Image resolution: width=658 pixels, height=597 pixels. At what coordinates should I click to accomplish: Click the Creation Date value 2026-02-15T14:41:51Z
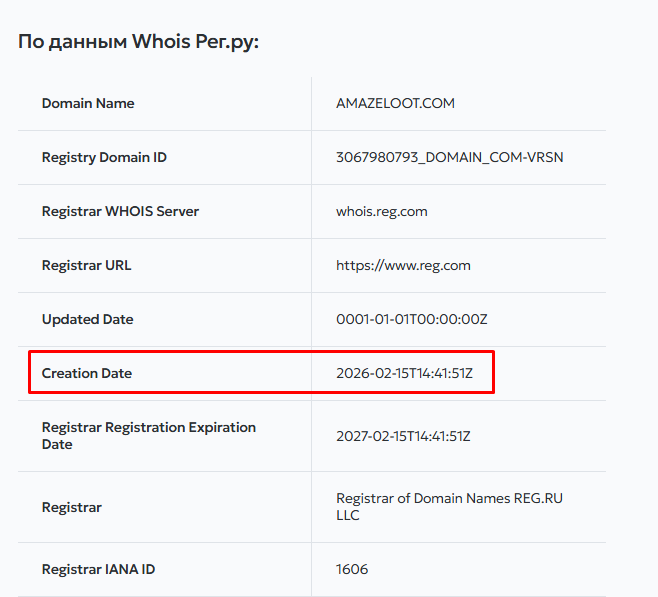click(x=404, y=373)
